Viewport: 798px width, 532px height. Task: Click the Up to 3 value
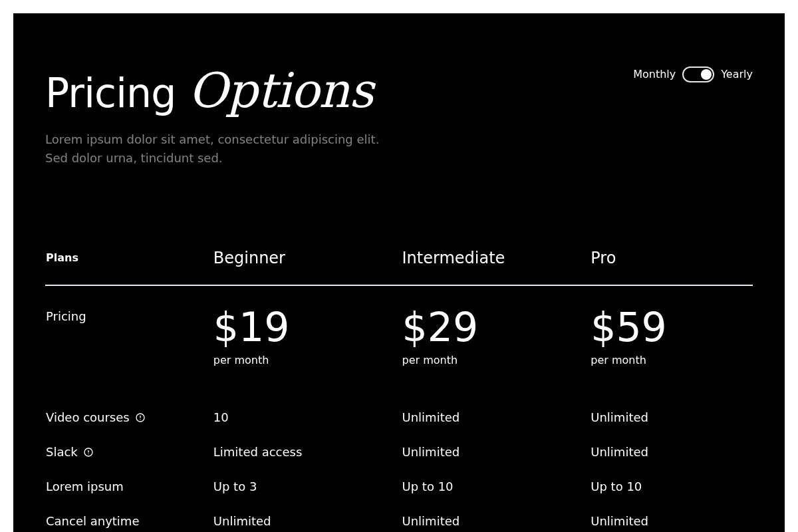pyautogui.click(x=235, y=487)
